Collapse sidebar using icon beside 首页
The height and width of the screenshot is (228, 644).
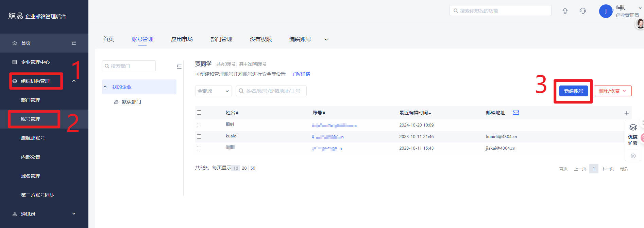tap(74, 43)
